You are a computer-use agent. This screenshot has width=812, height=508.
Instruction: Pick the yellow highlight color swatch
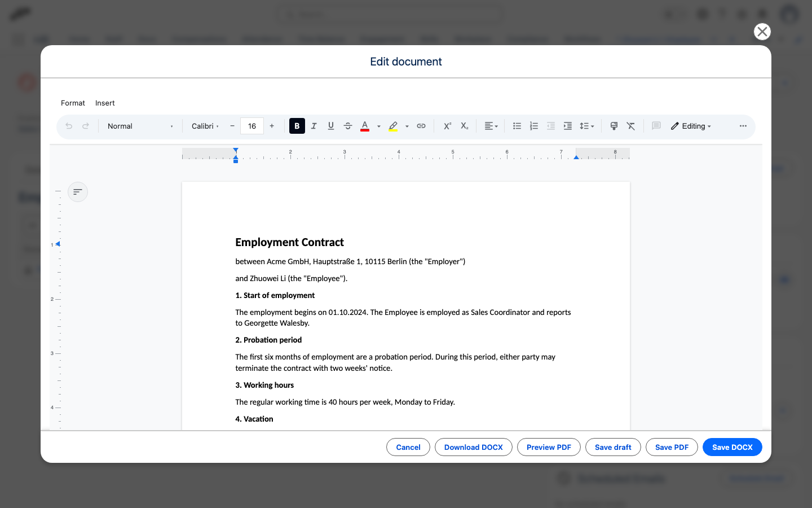(394, 126)
